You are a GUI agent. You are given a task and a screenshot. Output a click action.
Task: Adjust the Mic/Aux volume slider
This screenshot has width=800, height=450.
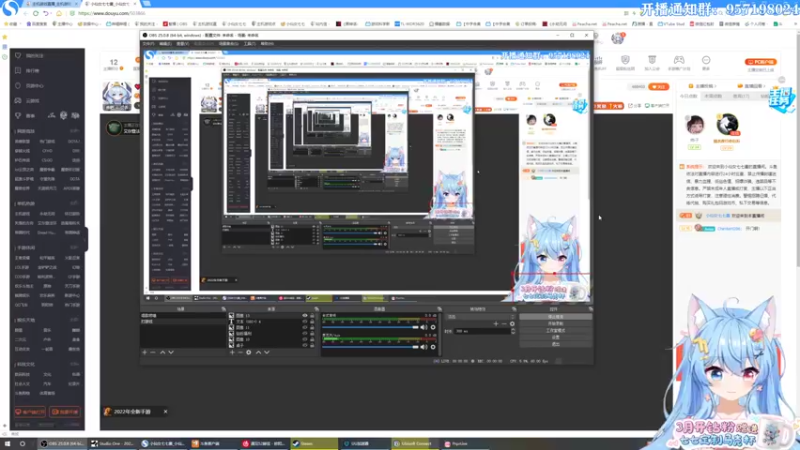point(371,347)
